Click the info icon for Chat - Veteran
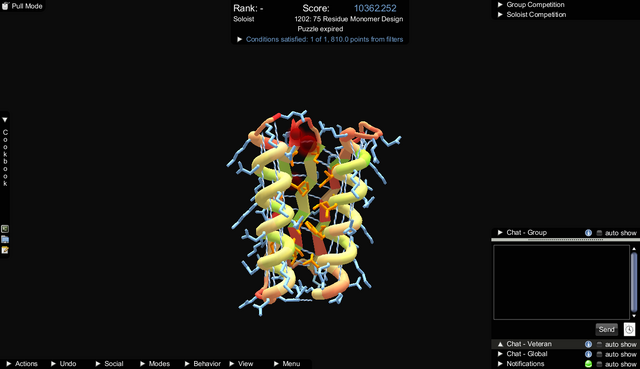The width and height of the screenshot is (640, 369). tap(588, 345)
